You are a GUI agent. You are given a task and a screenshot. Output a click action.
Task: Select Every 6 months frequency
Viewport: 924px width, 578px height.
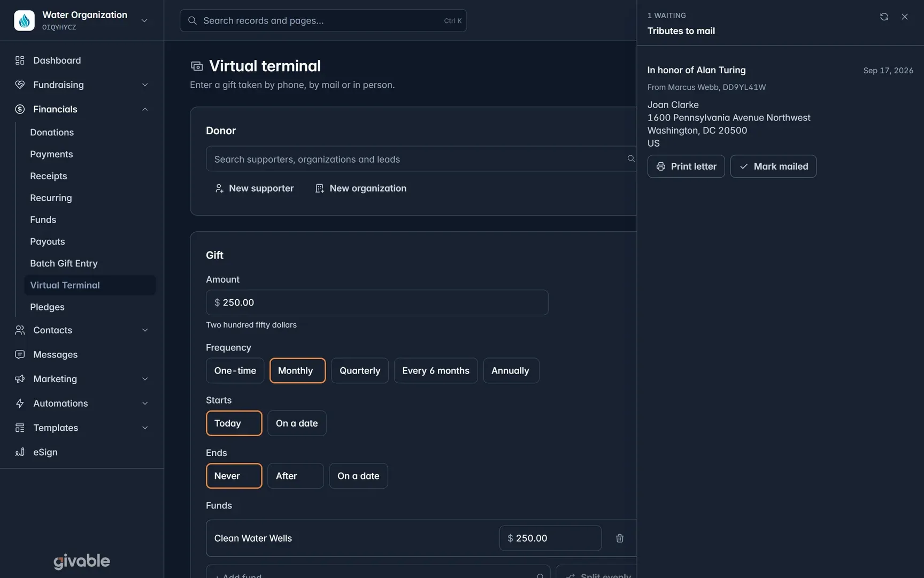pyautogui.click(x=436, y=370)
